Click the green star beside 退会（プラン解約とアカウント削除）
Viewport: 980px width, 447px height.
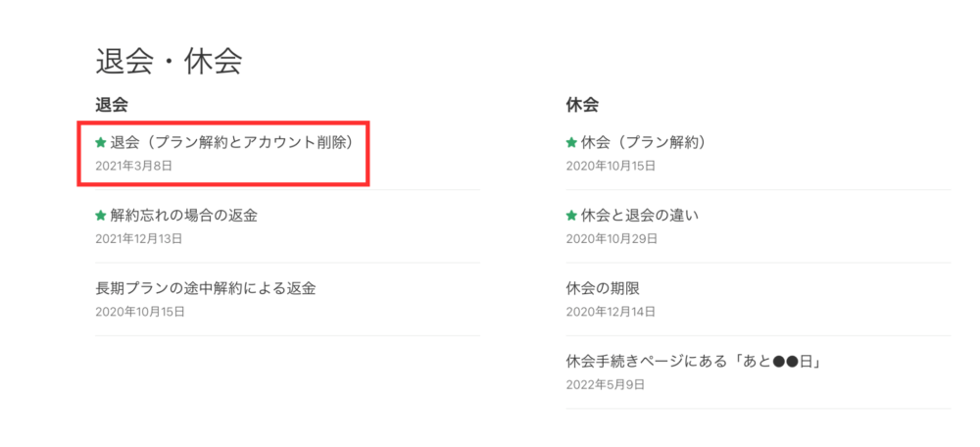pyautogui.click(x=101, y=143)
